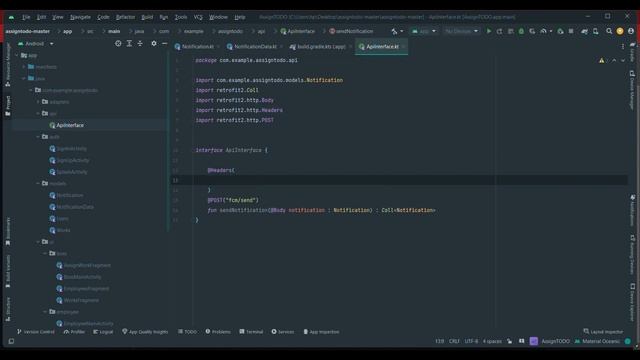This screenshot has width=640, height=360.
Task: Click the 4 spaces indent setting
Action: point(492,341)
